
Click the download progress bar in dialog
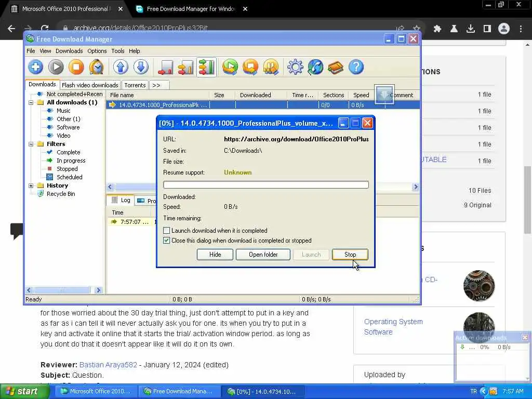(265, 184)
